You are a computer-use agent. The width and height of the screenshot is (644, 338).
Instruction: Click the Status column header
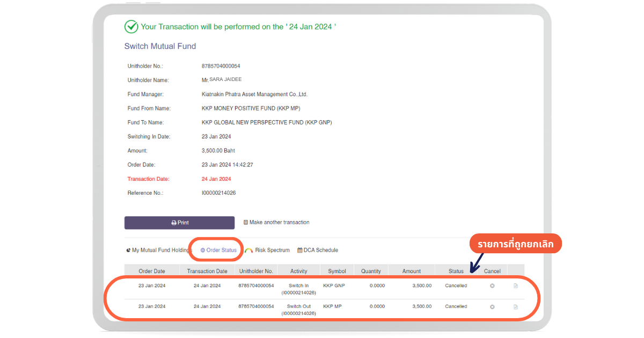[456, 271]
